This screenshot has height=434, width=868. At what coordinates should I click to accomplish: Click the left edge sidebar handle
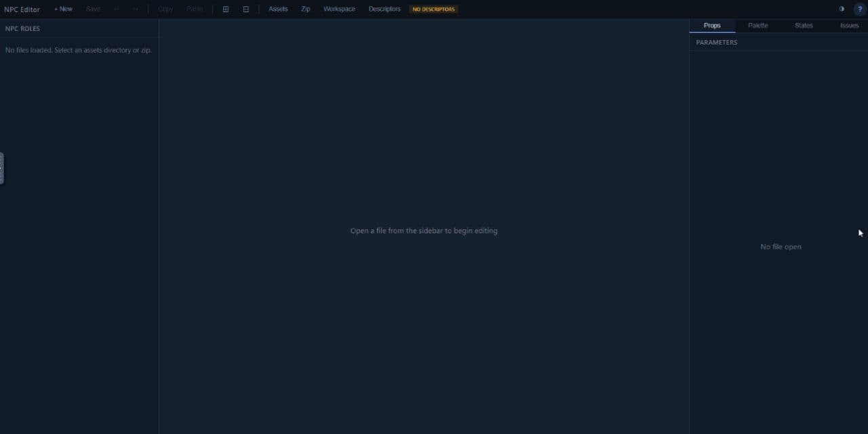tap(1, 168)
